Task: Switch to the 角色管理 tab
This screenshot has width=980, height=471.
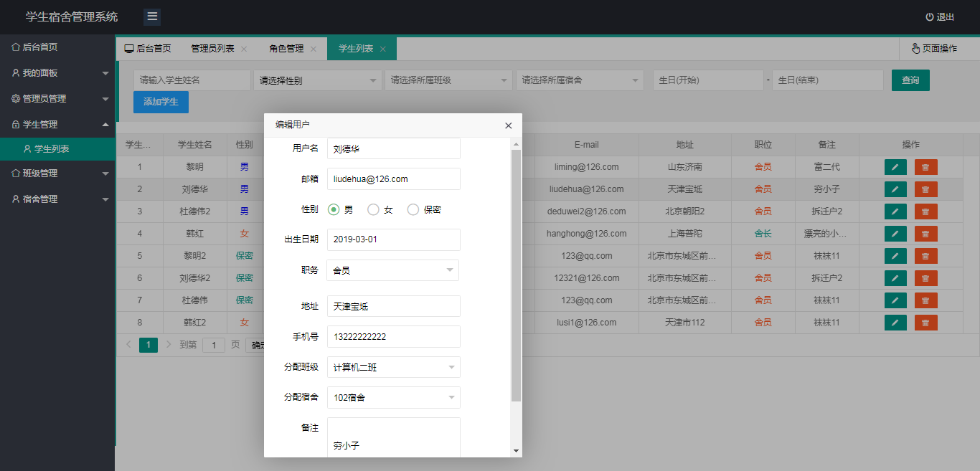Action: pos(286,48)
